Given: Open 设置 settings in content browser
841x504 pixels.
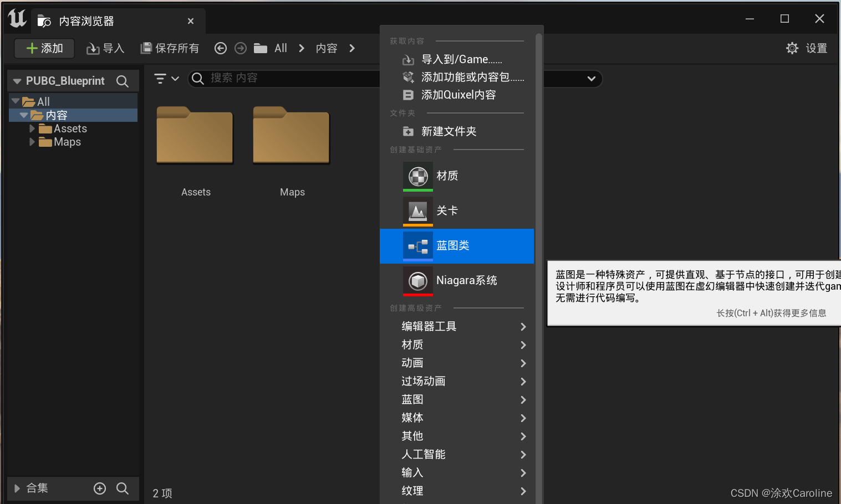Looking at the screenshot, I should click(807, 48).
